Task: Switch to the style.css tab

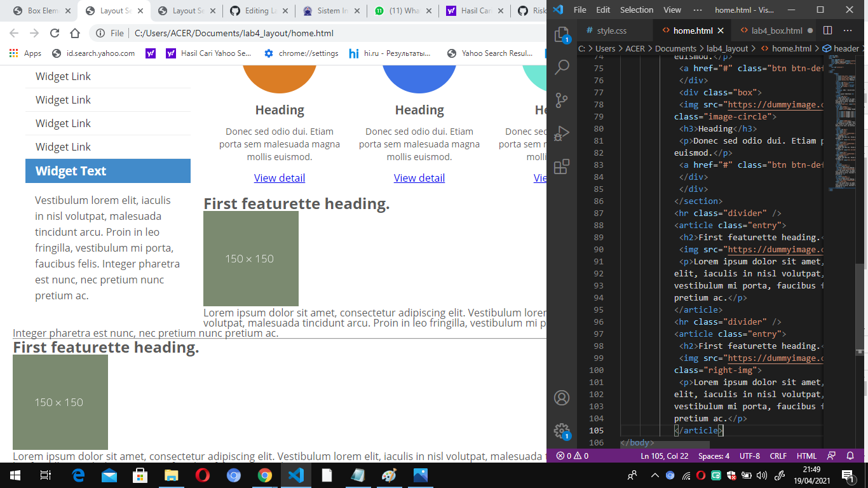Action: click(x=611, y=30)
